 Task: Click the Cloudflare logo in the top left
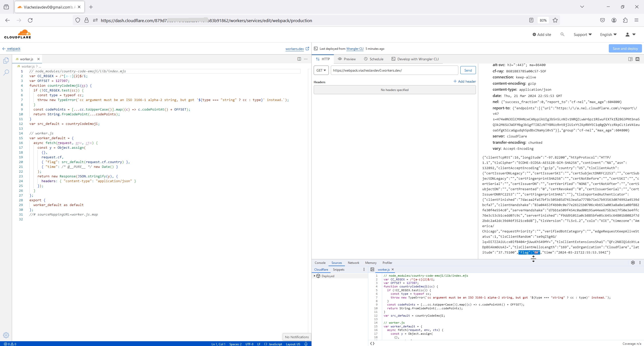(18, 34)
